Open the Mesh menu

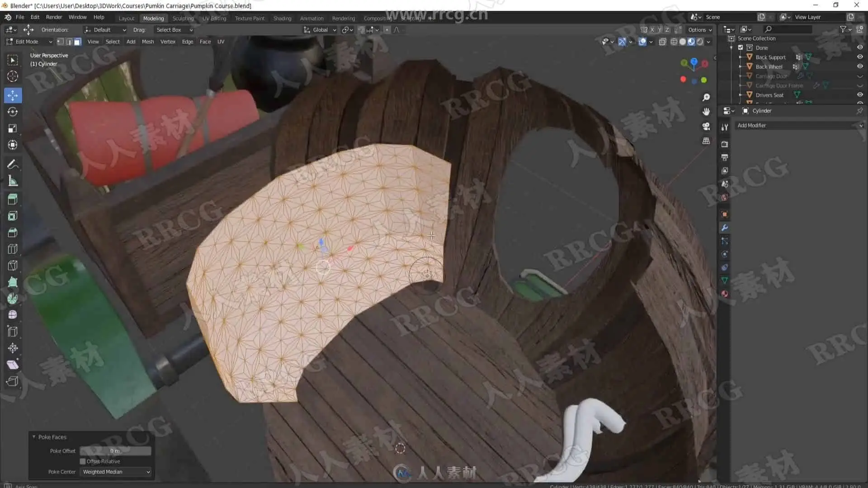(x=147, y=42)
